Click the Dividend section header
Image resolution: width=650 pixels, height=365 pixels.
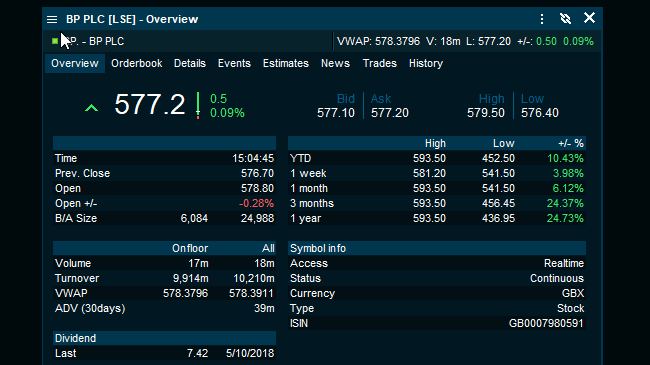click(164, 338)
